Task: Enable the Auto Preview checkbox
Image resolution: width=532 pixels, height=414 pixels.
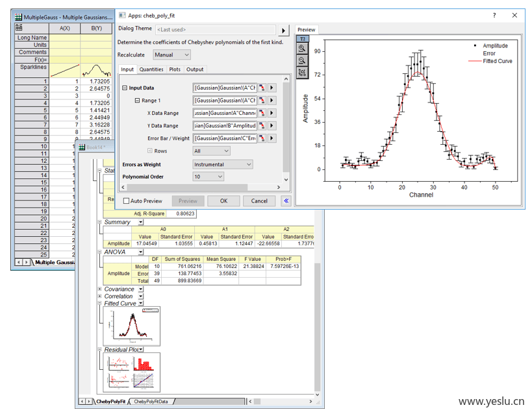Action: (126, 201)
